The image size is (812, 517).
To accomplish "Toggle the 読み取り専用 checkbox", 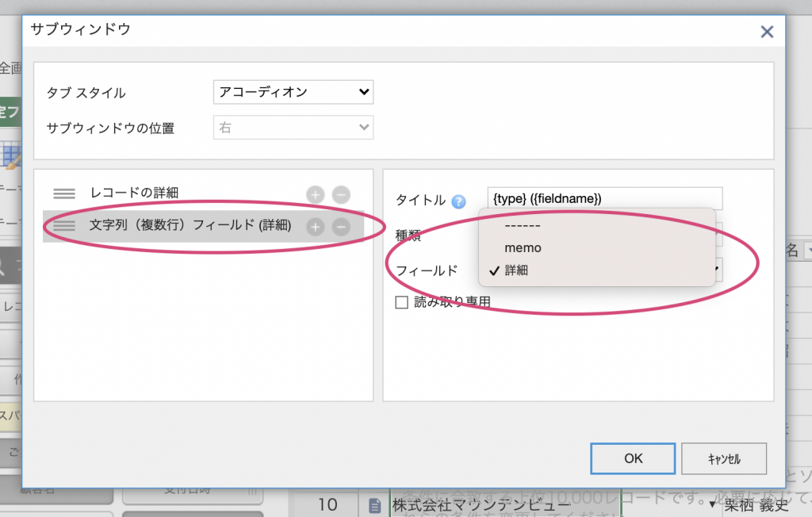I will tap(401, 302).
